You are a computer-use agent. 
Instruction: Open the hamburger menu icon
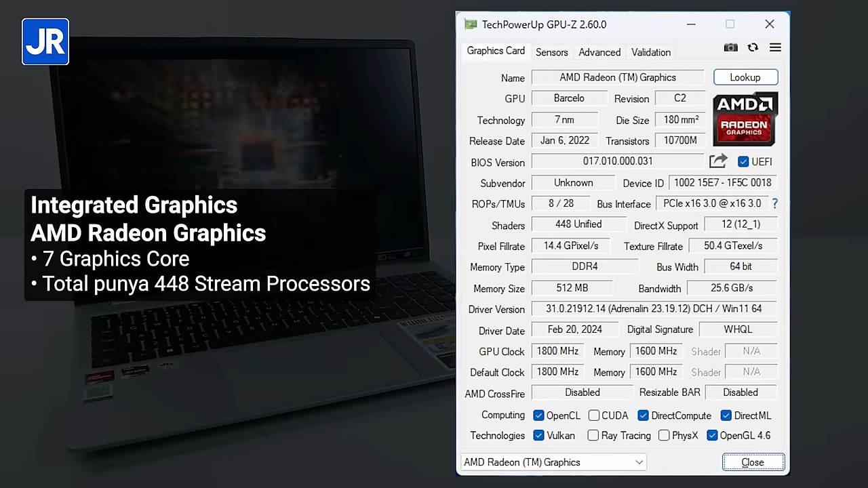pyautogui.click(x=775, y=47)
